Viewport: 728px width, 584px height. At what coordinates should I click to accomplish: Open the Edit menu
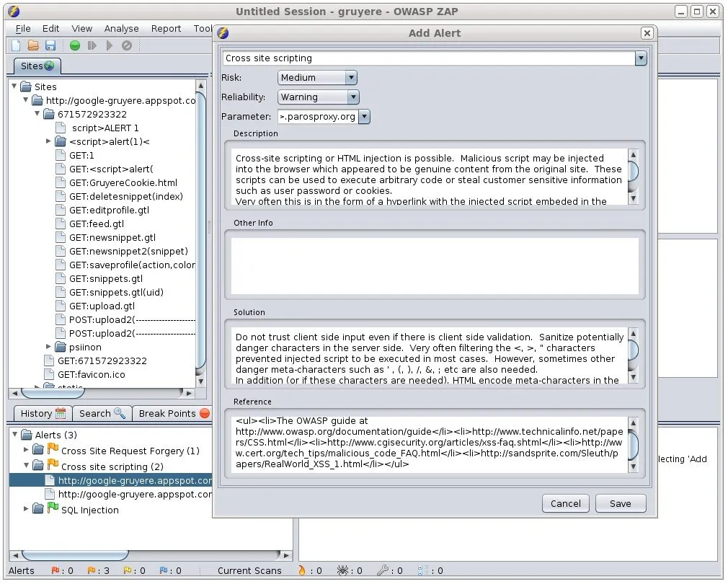50,29
